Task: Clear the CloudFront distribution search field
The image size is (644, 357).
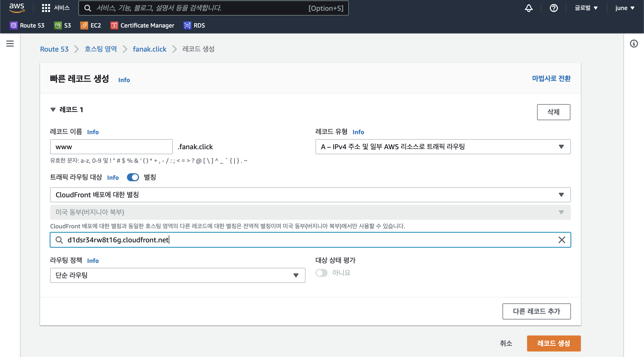Action: click(562, 240)
